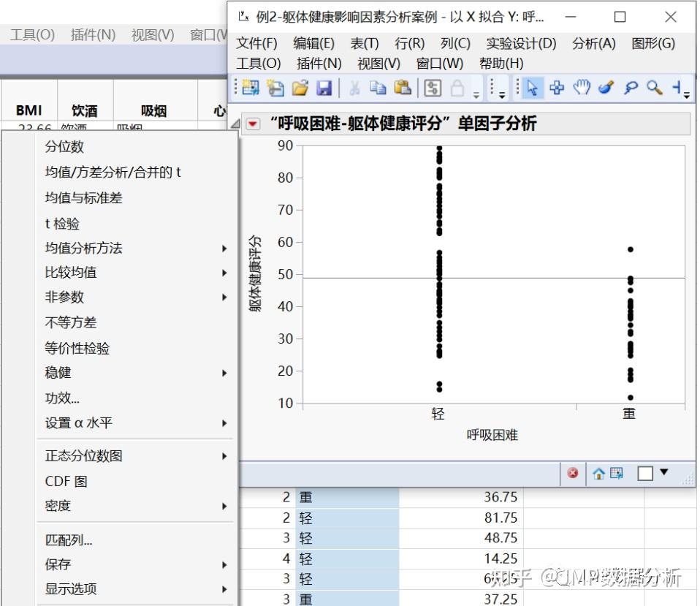
Task: Open the 图形(G) menu
Action: point(654,43)
